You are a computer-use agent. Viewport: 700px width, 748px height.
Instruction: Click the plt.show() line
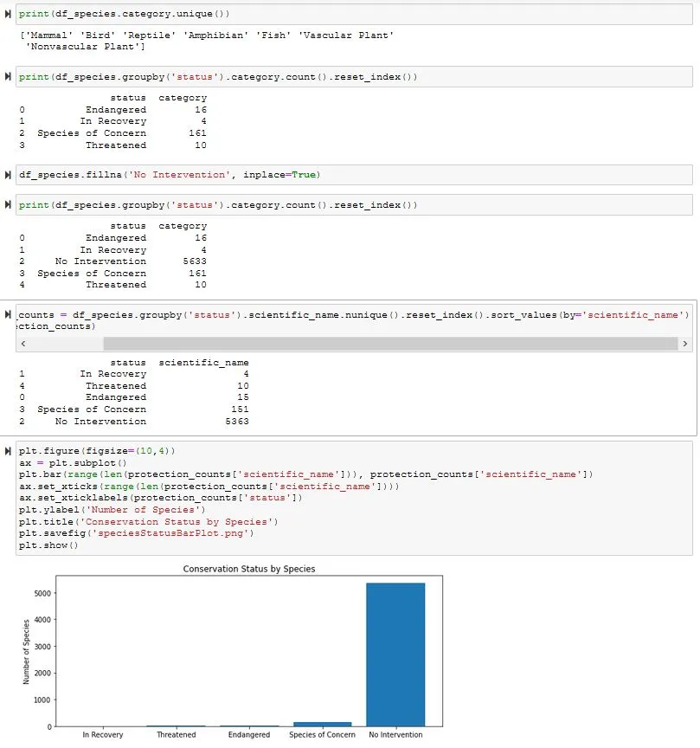coord(48,545)
